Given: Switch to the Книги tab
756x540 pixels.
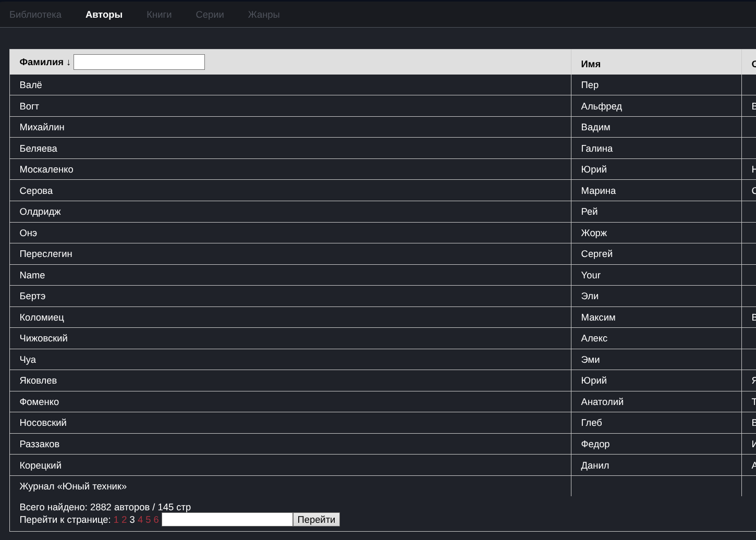Looking at the screenshot, I should pyautogui.click(x=159, y=15).
